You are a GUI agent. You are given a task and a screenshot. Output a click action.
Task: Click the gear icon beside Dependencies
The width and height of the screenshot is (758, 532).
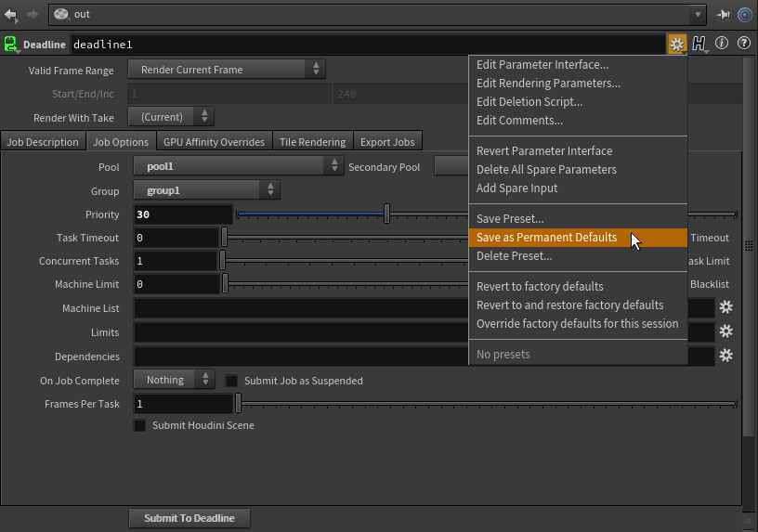click(726, 356)
